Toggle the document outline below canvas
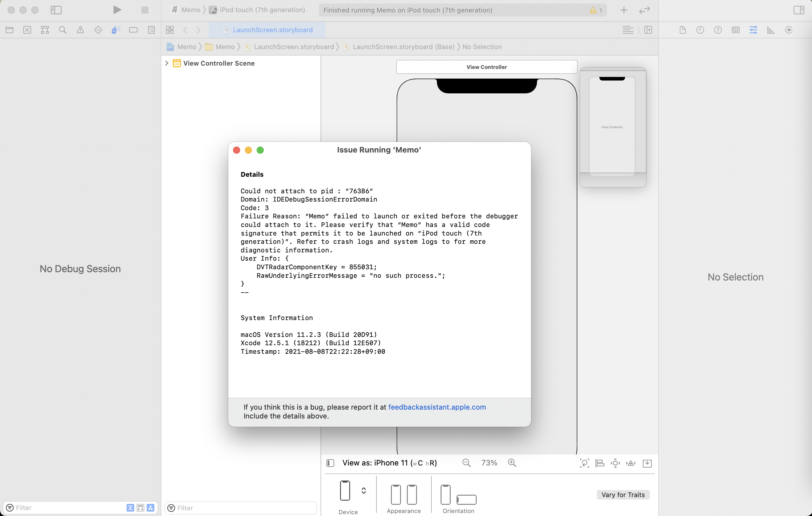The width and height of the screenshot is (812, 516). [331, 463]
